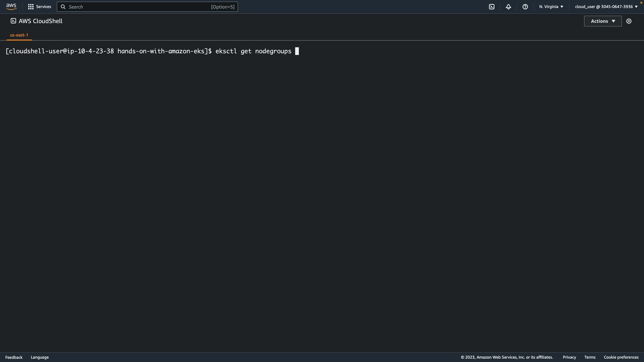Open the Terms link
644x362 pixels.
[x=590, y=357]
